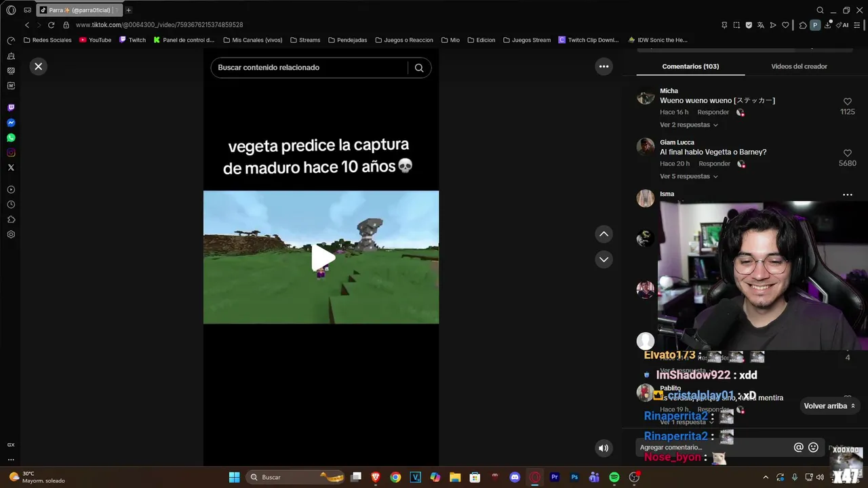Open Windows Start menu
Viewport: 868px width, 488px height.
click(234, 477)
